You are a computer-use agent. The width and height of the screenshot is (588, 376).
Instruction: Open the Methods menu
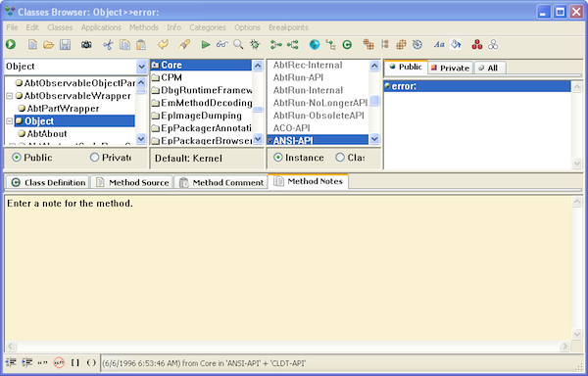point(144,27)
